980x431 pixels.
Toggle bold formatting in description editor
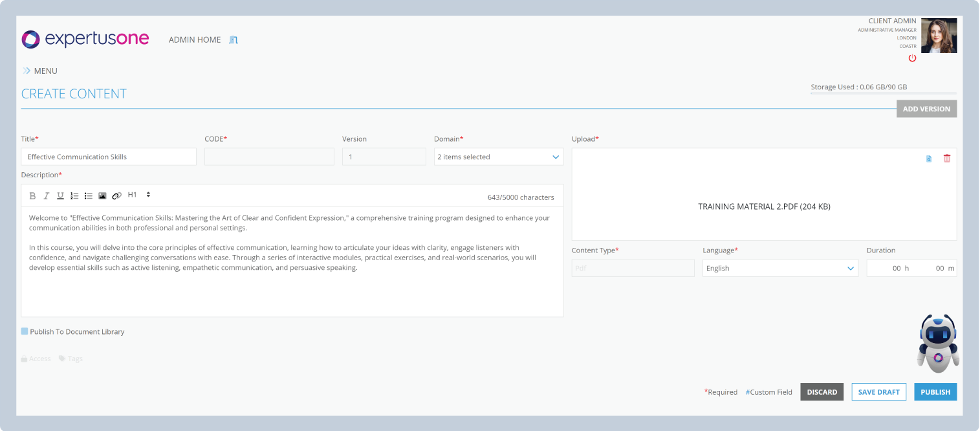pos(33,195)
